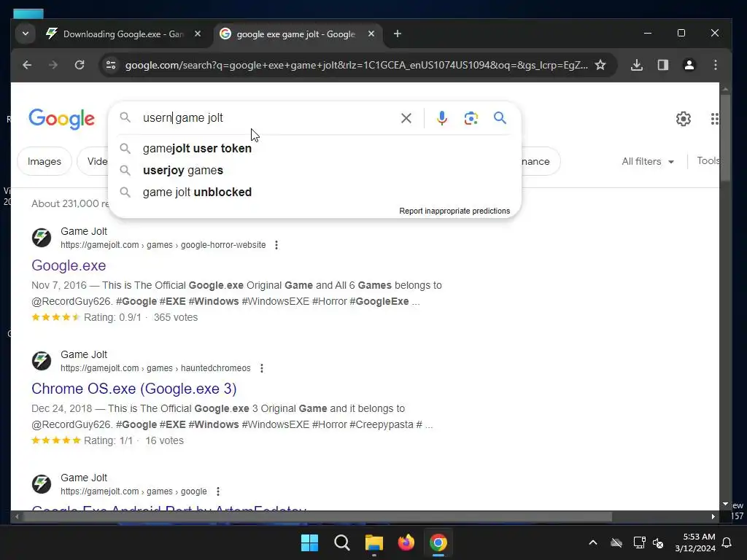Open File Explorer from taskbar
The image size is (747, 560).
374,542
